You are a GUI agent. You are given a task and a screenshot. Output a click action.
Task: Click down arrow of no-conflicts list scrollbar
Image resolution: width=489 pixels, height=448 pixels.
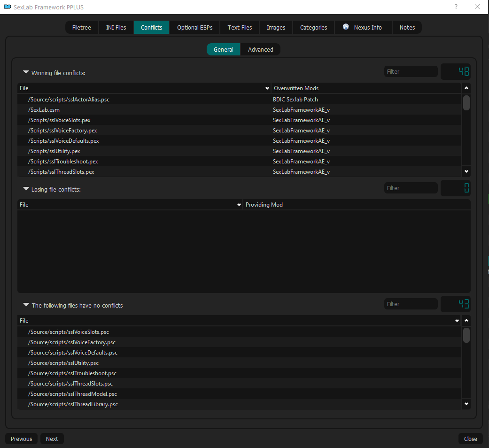(466, 404)
